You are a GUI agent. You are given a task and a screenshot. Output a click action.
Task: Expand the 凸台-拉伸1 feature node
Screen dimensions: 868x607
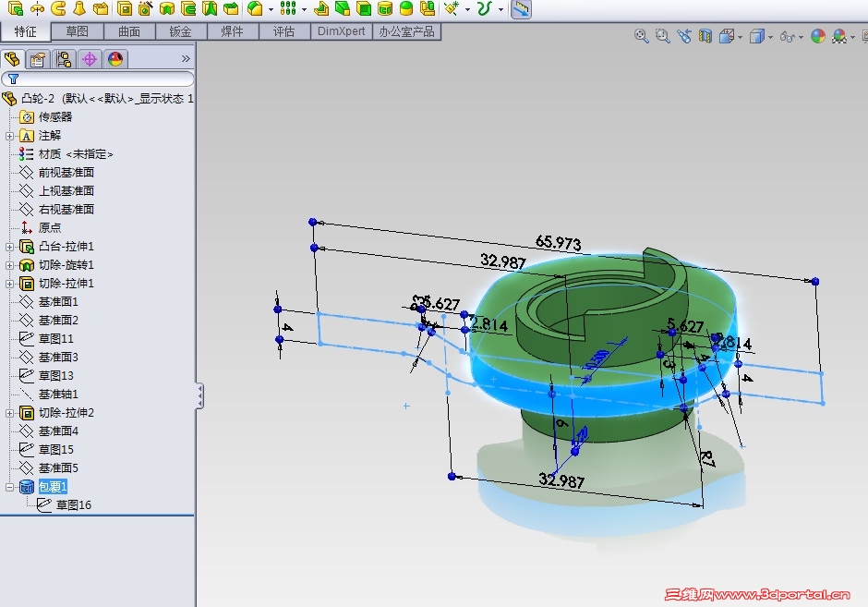click(9, 247)
